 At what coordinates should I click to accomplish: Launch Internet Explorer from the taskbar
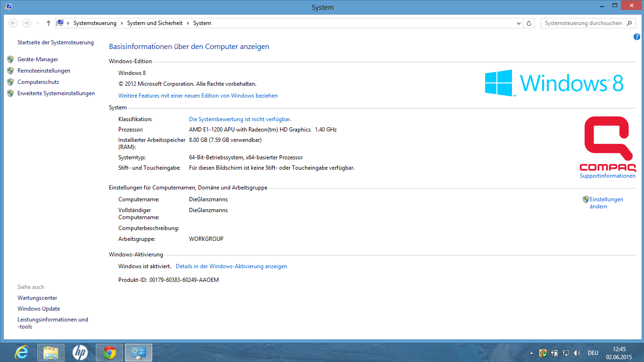[x=22, y=352]
